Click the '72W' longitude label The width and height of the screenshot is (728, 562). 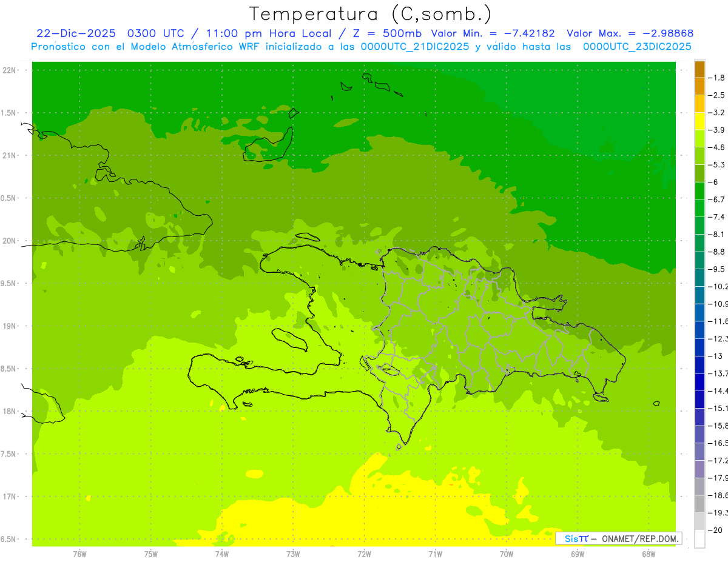[364, 554]
